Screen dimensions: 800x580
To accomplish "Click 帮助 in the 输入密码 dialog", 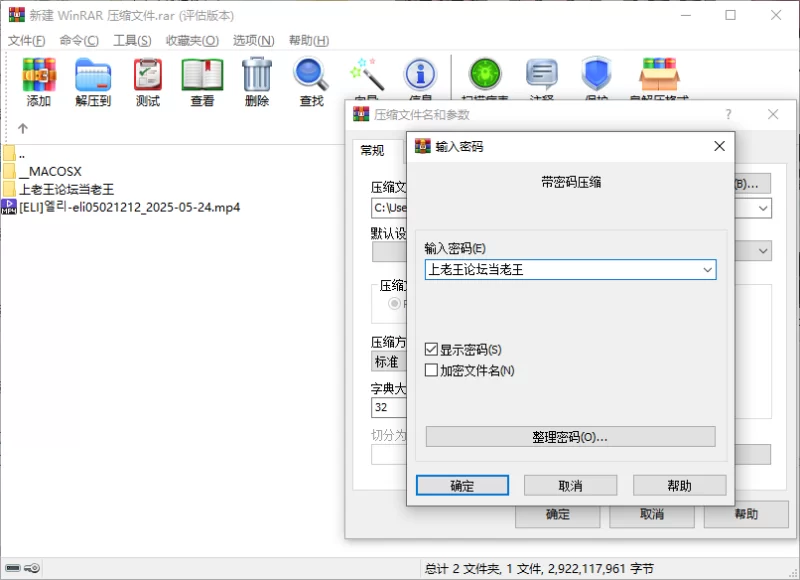I will (680, 485).
